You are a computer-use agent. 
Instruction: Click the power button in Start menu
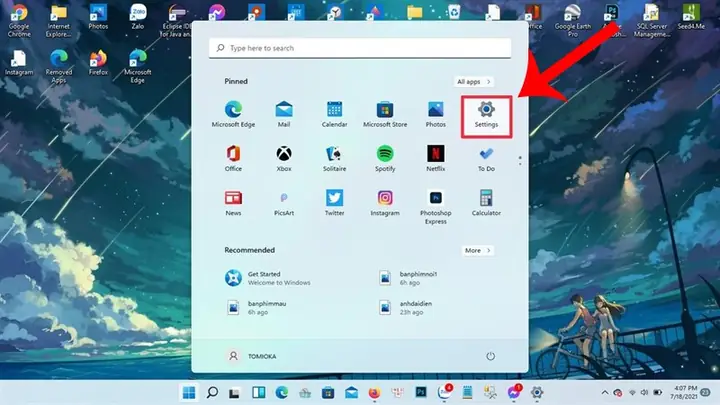tap(490, 356)
